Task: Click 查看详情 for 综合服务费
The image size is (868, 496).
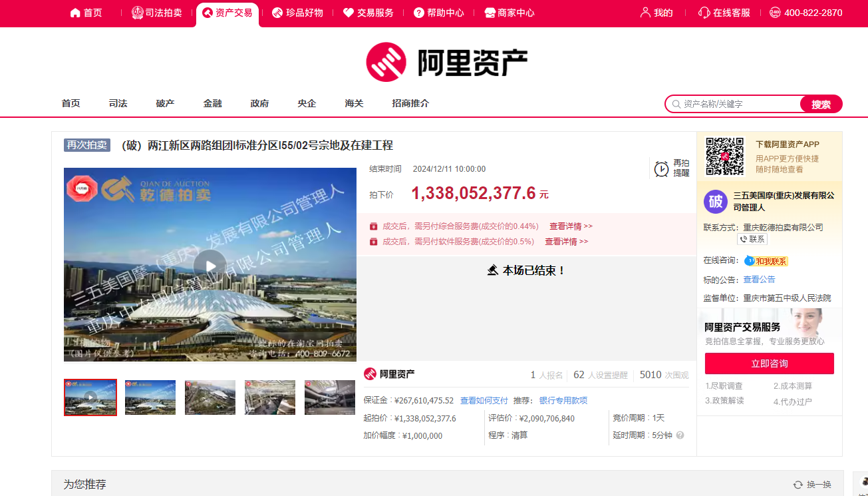Action: tap(571, 226)
